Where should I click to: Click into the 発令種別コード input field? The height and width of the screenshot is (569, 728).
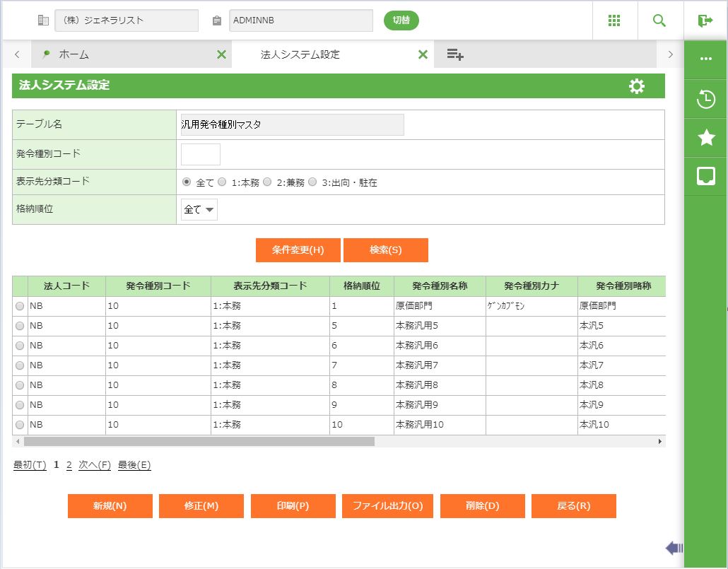click(201, 154)
